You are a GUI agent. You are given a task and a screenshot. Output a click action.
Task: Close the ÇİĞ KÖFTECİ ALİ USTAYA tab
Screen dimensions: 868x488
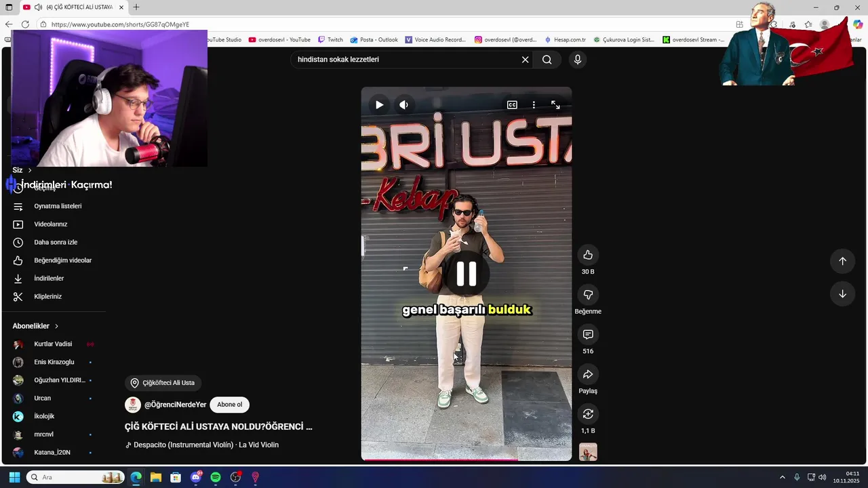[121, 7]
